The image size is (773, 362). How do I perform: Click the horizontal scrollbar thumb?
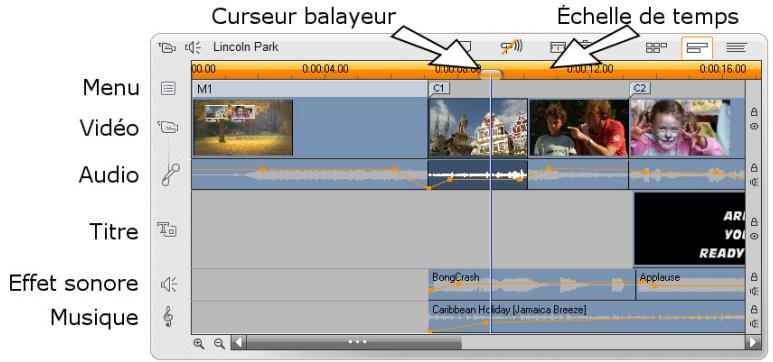click(x=353, y=342)
